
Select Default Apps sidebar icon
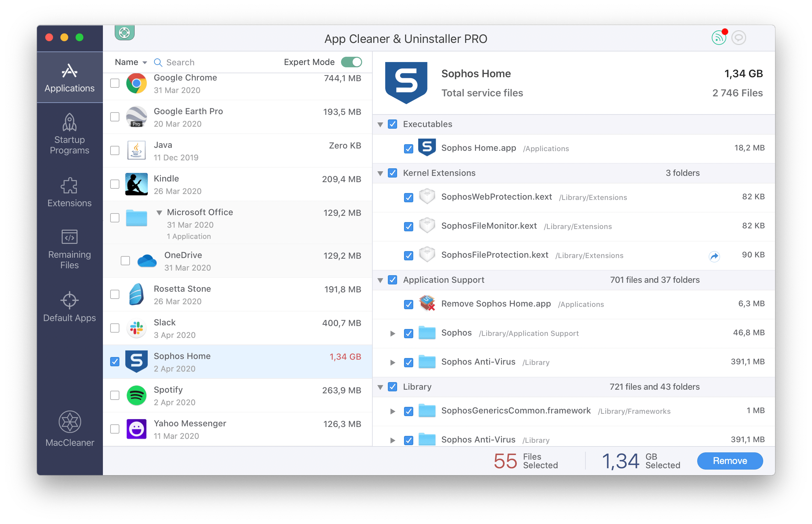pyautogui.click(x=69, y=301)
